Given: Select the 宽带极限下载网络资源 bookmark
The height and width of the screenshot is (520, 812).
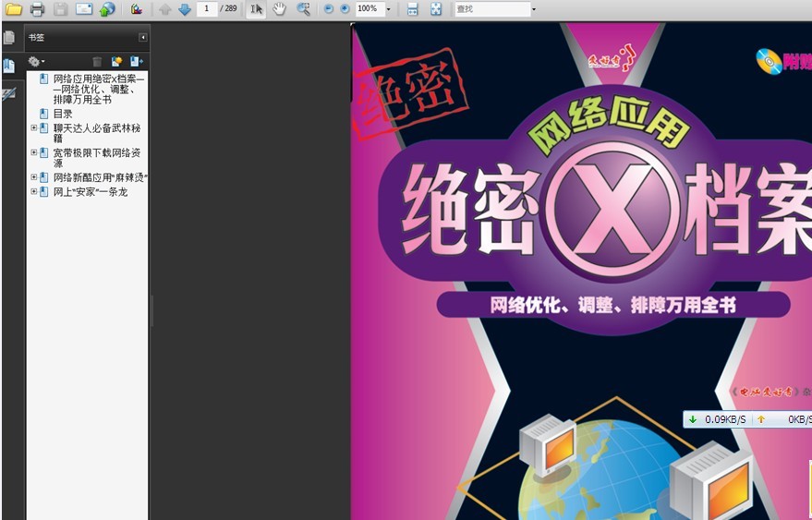Looking at the screenshot, I should [97, 157].
